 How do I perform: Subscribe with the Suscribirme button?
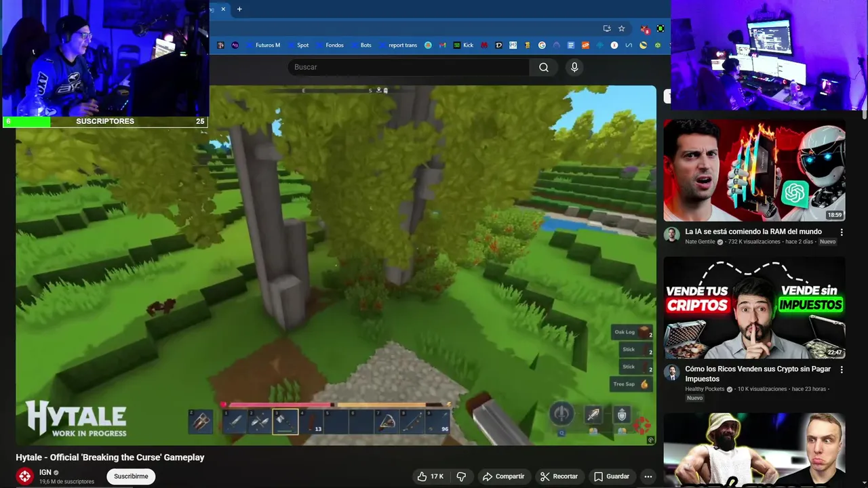131,476
